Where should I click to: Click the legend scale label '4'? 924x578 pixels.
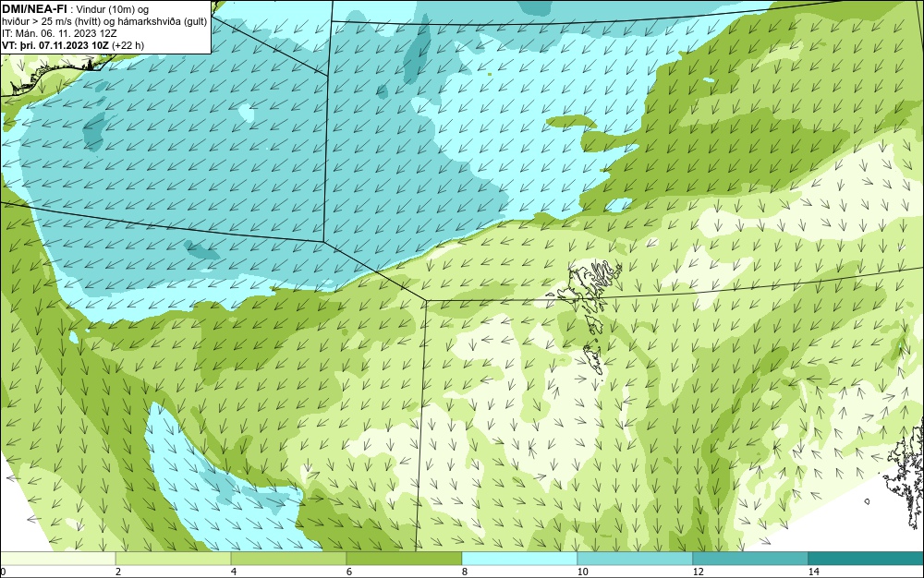(x=234, y=572)
